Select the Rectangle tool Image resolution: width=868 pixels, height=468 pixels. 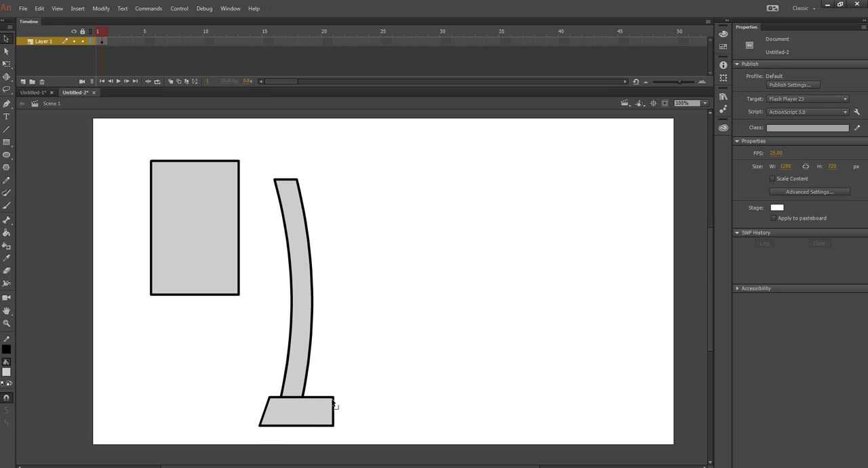6,142
